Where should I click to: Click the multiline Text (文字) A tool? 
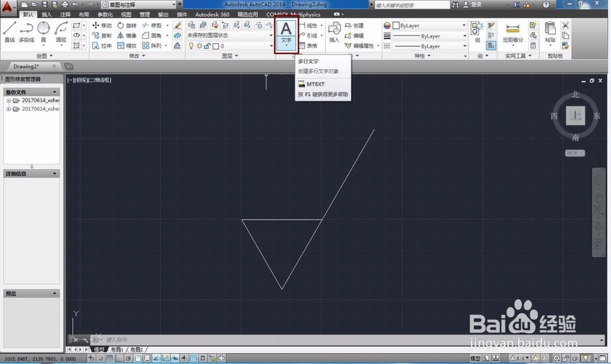[x=286, y=34]
